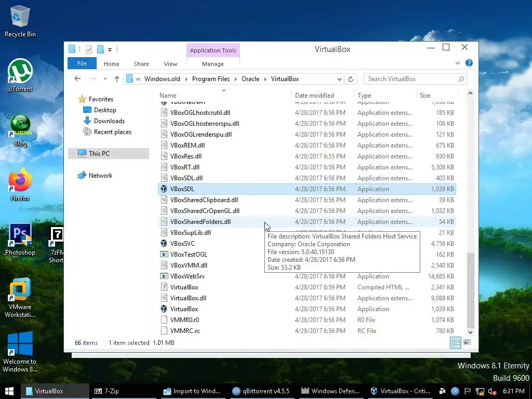Screen dimensions: 532x399
Task: Select the VBoxTestOGL file icon
Action: tap(164, 254)
